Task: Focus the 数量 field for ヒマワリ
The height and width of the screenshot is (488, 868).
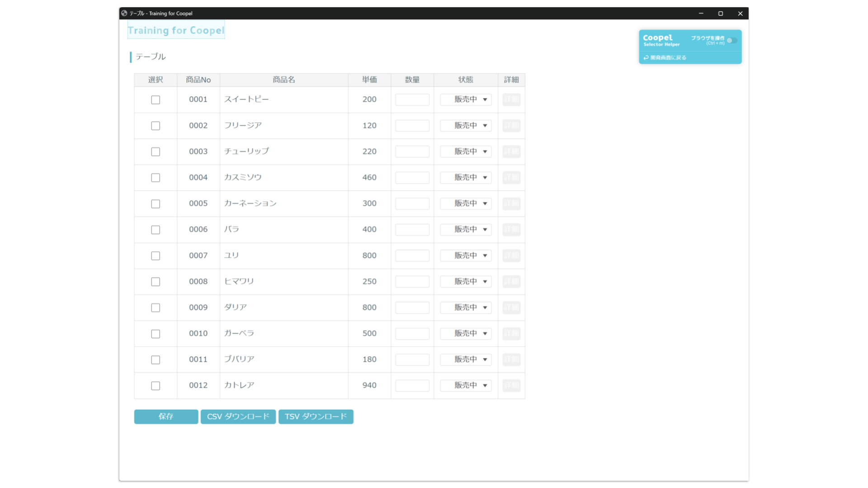Action: pos(412,282)
